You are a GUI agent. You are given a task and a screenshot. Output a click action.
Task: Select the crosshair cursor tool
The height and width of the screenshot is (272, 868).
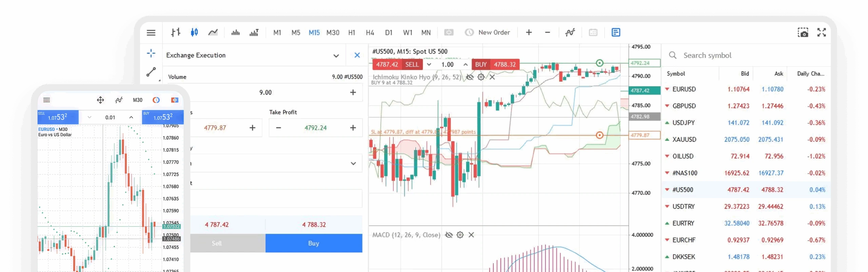(x=151, y=53)
